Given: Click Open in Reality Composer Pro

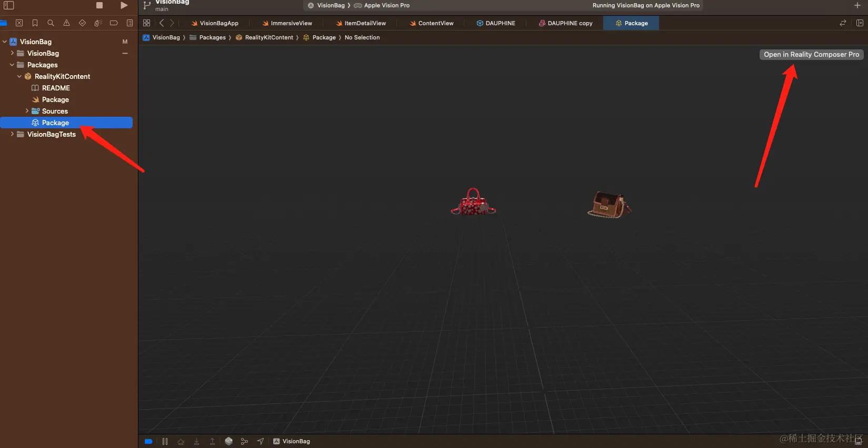Looking at the screenshot, I should (811, 54).
